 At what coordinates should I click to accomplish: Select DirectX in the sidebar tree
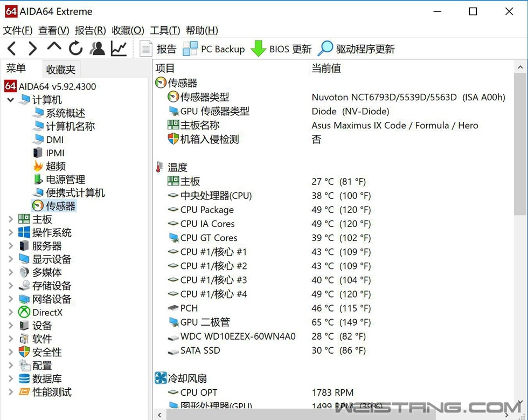point(47,312)
